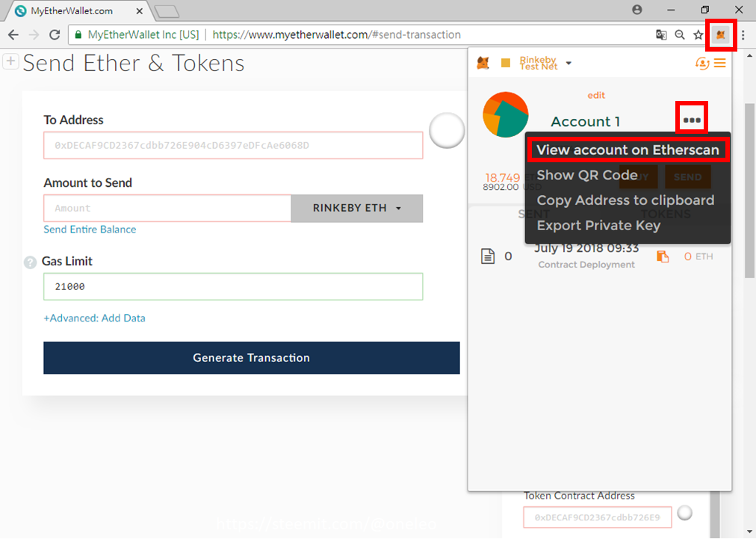This screenshot has height=545, width=756.
Task: Click the yellow network indicator square
Action: pyautogui.click(x=506, y=63)
